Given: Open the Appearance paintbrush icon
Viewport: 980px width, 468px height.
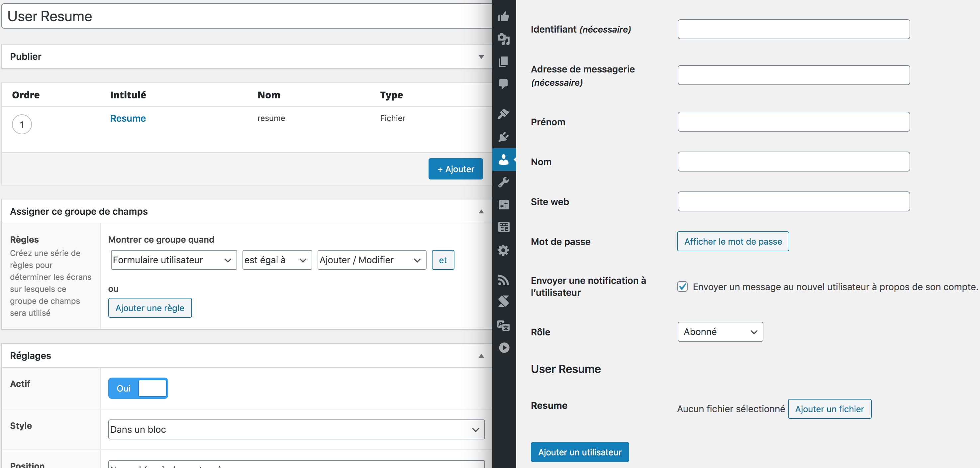Looking at the screenshot, I should tap(504, 114).
